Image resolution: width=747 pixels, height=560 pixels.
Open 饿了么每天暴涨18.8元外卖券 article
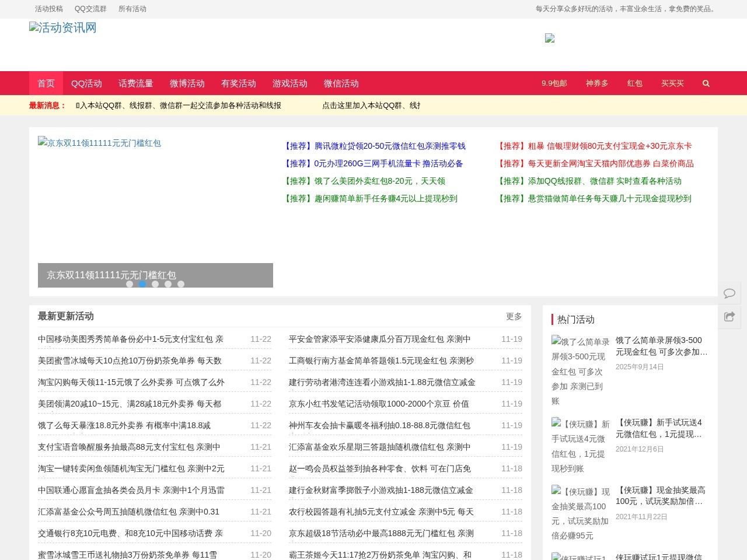pyautogui.click(x=124, y=425)
